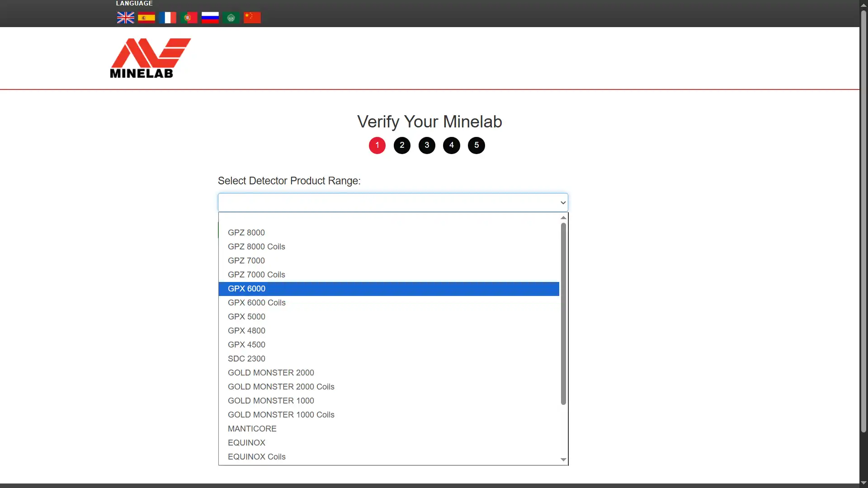This screenshot has width=868, height=488.
Task: Jump to step 3 circle
Action: (427, 145)
